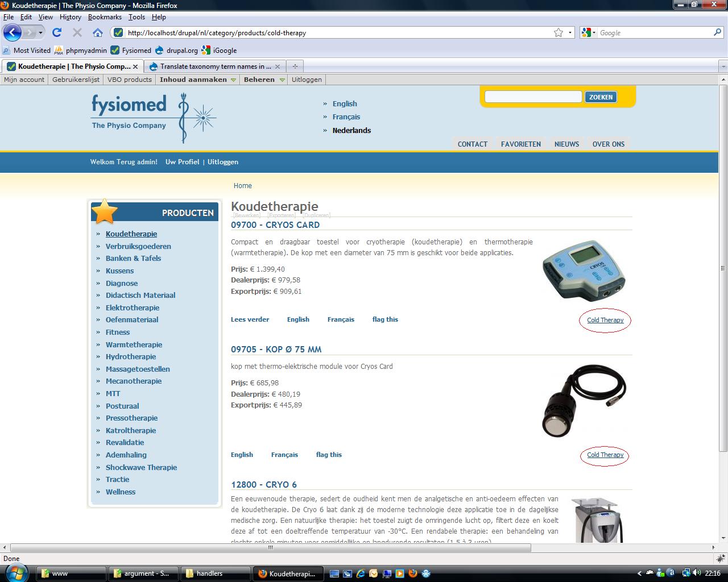
Task: Open the Fysiomed bookmark
Action: pos(131,50)
